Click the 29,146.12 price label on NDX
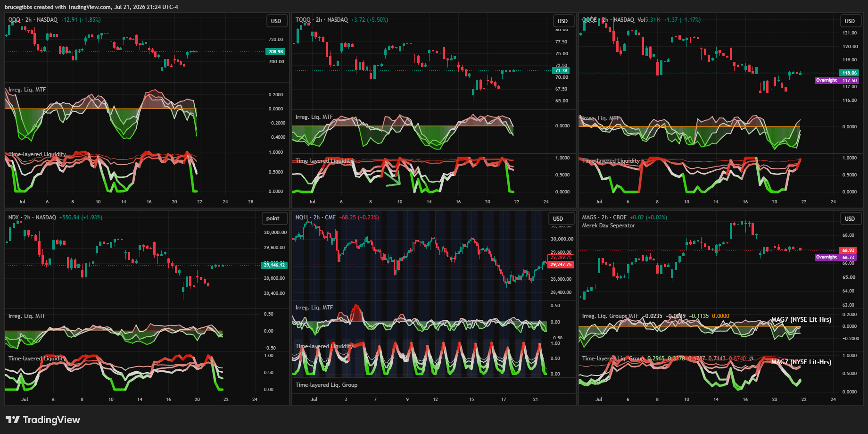868x434 pixels. 274,265
